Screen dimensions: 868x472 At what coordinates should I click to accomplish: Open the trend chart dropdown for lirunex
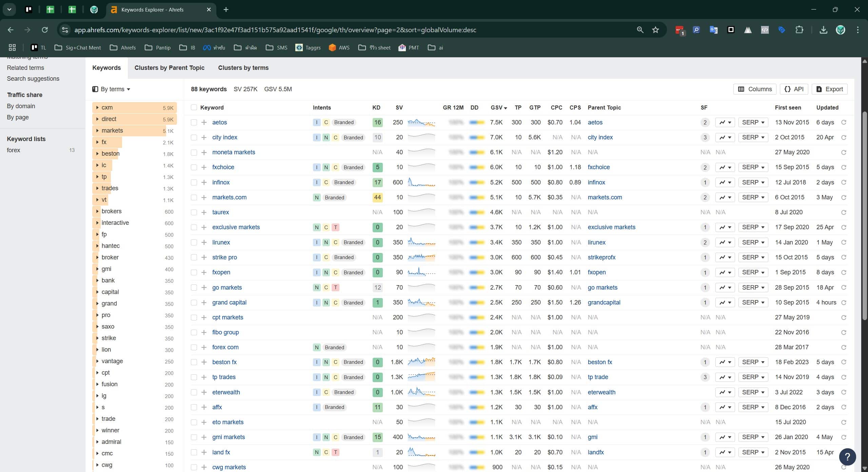tap(725, 242)
